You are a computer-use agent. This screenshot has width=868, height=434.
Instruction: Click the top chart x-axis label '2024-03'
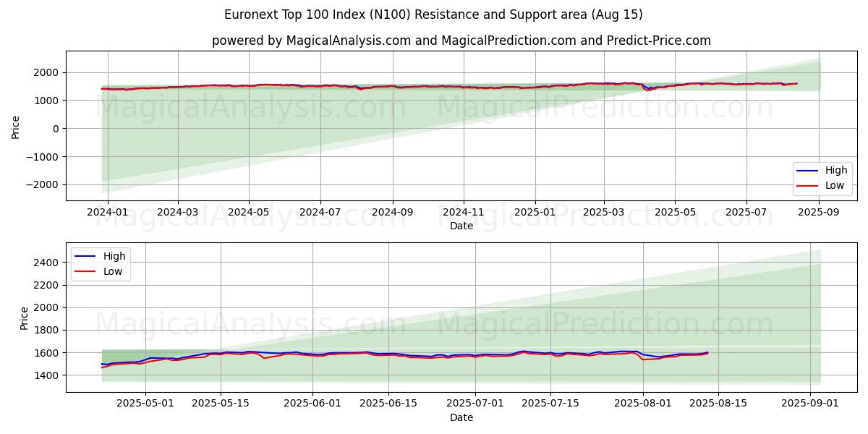[178, 213]
